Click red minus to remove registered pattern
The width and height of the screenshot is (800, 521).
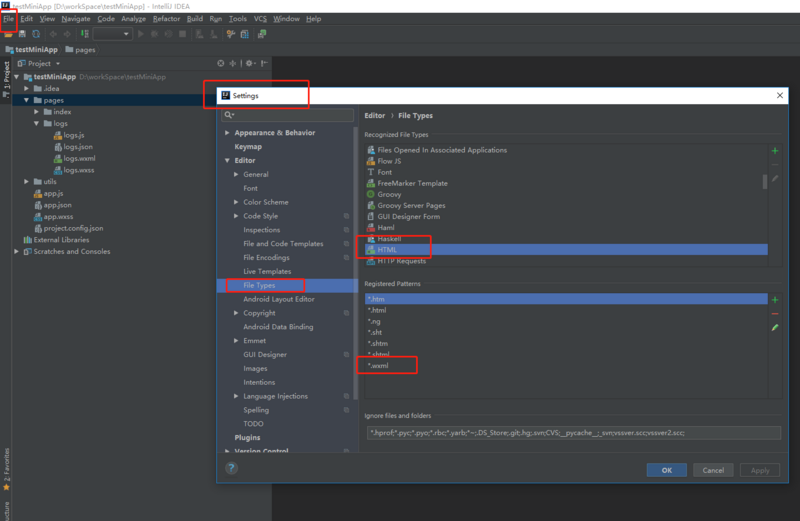click(775, 314)
